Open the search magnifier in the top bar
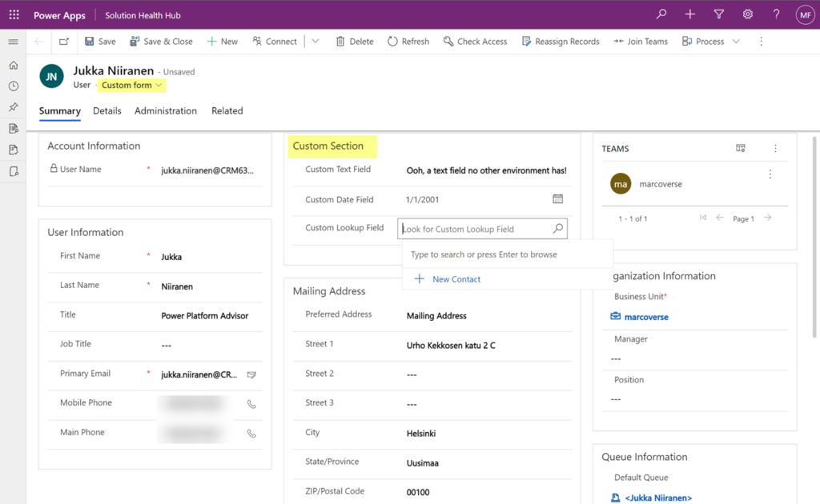This screenshot has width=820, height=504. [661, 14]
